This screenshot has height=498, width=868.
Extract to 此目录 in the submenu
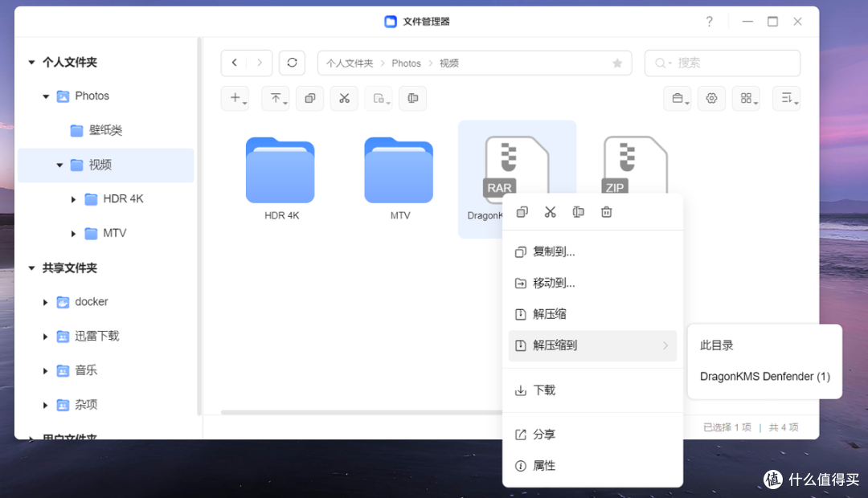[764, 345]
